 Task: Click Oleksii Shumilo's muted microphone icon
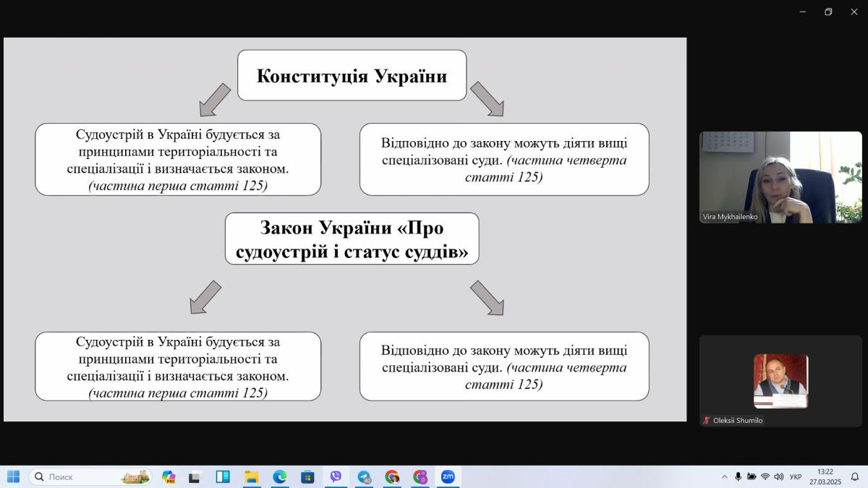[x=707, y=420]
